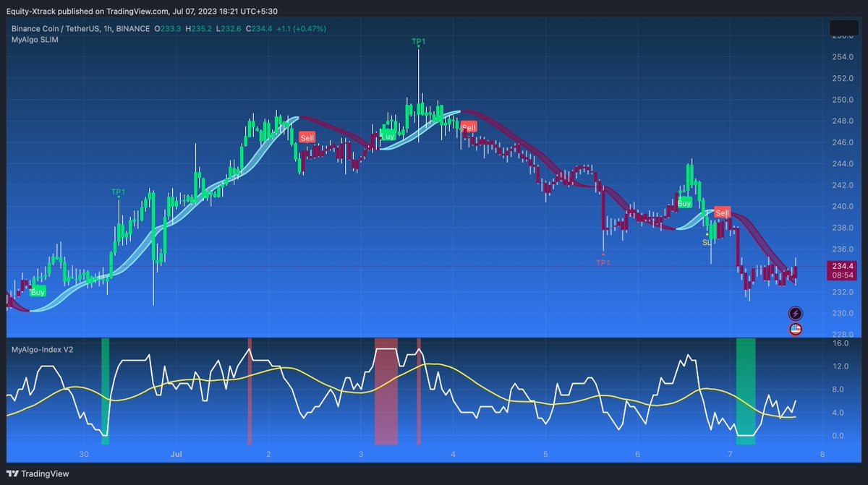Click the SL label near the Sell signal
The image size is (868, 485).
point(706,244)
